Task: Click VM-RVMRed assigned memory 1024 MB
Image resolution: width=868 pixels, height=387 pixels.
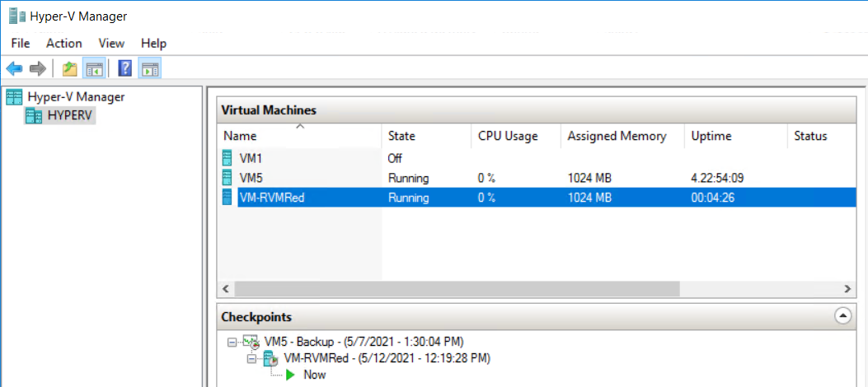Action: pyautogui.click(x=589, y=198)
